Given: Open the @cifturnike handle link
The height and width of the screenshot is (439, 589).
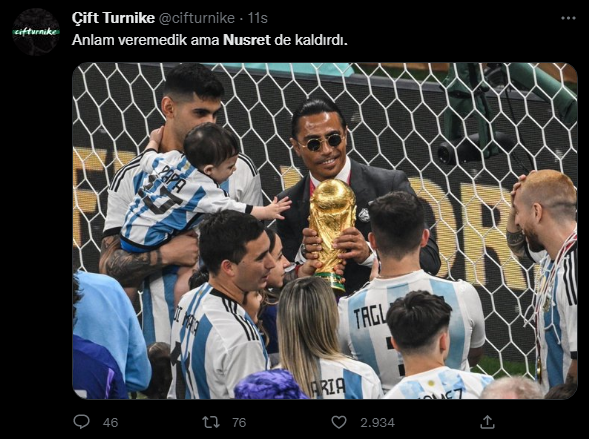Looking at the screenshot, I should click(197, 18).
